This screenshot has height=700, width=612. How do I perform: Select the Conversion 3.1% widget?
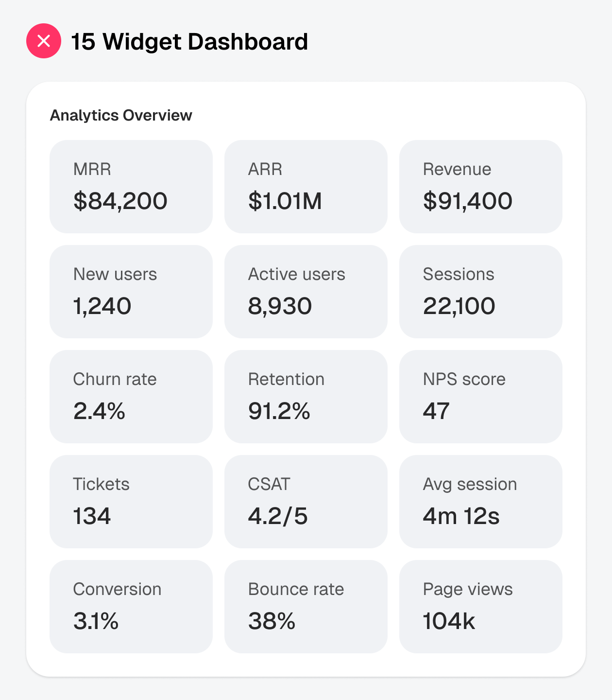(131, 607)
